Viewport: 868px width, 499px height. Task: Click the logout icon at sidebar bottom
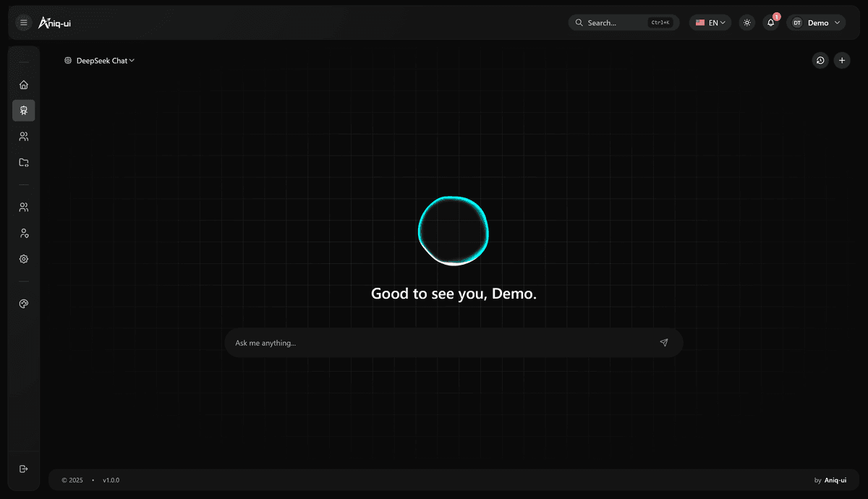pos(24,469)
